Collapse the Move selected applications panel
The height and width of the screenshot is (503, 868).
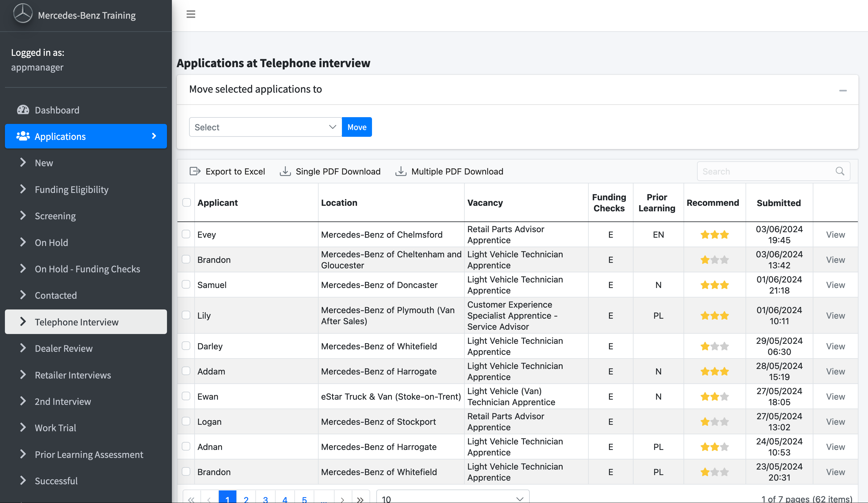tap(843, 90)
